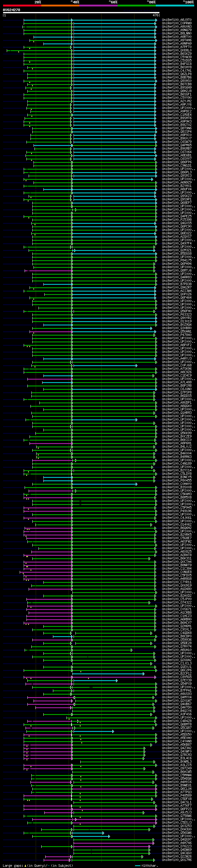This screenshot has width=197, height=868.
Task: Click the Large gaps legend text
Action: tap(13, 865)
